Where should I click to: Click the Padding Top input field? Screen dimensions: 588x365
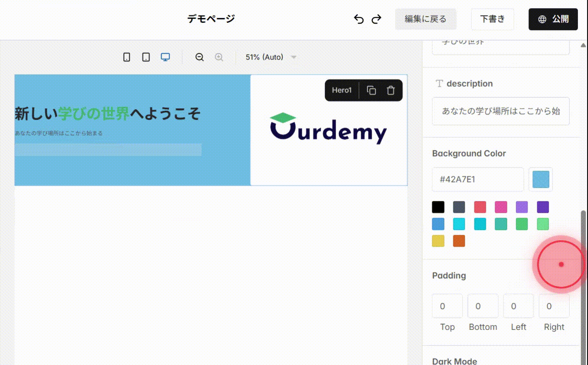(x=447, y=306)
